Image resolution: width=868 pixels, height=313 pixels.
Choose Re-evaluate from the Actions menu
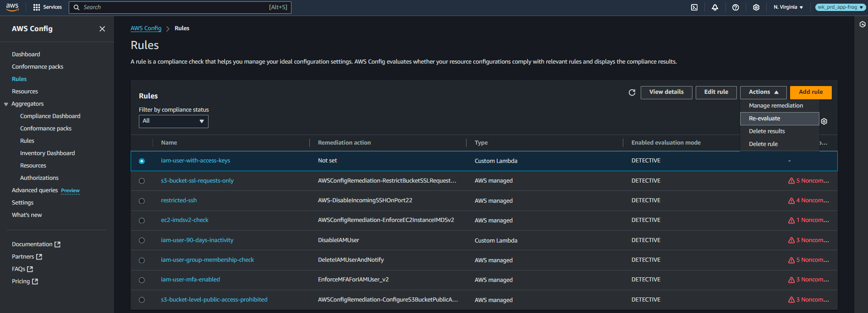coord(764,119)
